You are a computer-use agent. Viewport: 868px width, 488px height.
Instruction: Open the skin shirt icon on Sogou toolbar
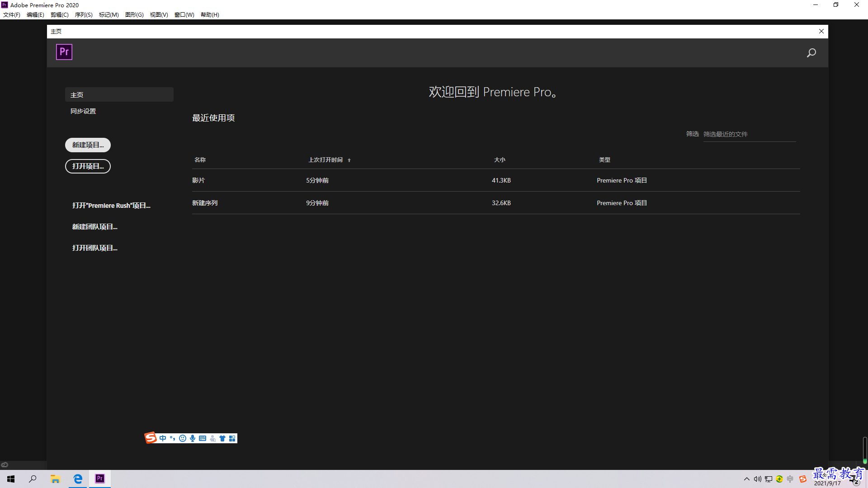coord(222,438)
